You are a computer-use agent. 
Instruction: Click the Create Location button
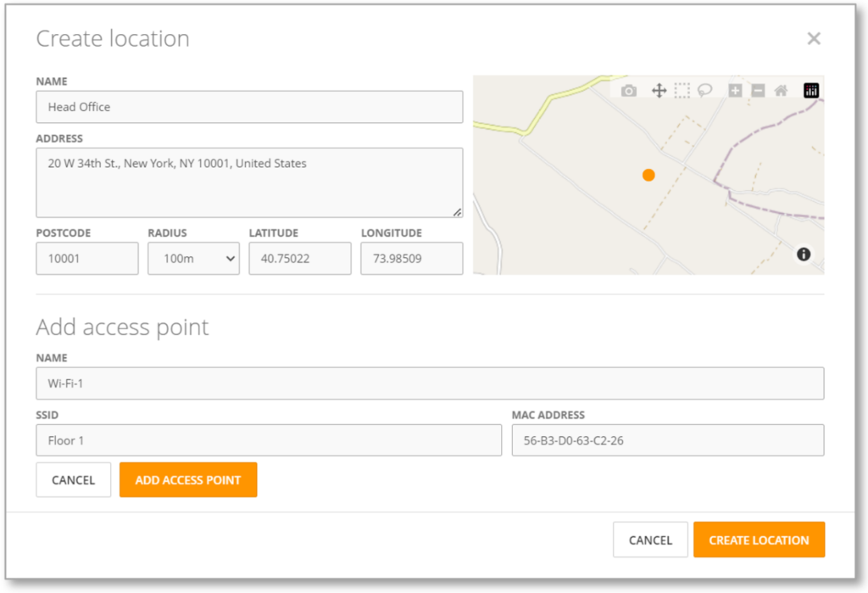[759, 540]
